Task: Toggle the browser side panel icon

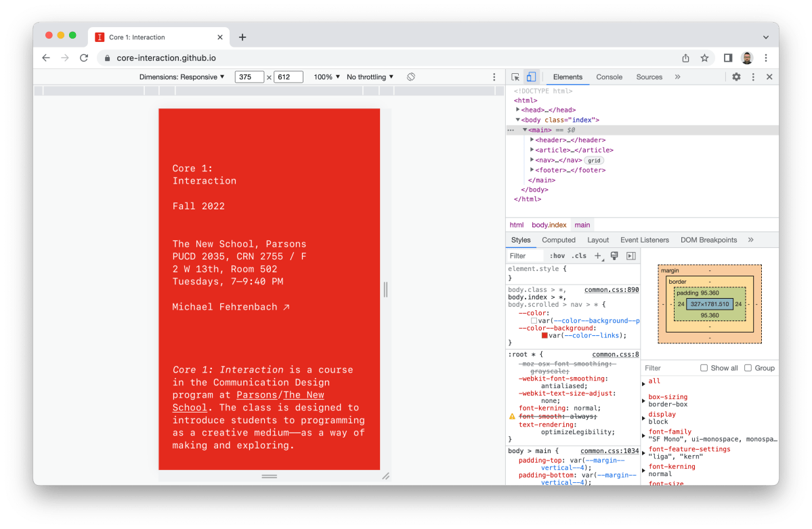Action: [x=728, y=58]
